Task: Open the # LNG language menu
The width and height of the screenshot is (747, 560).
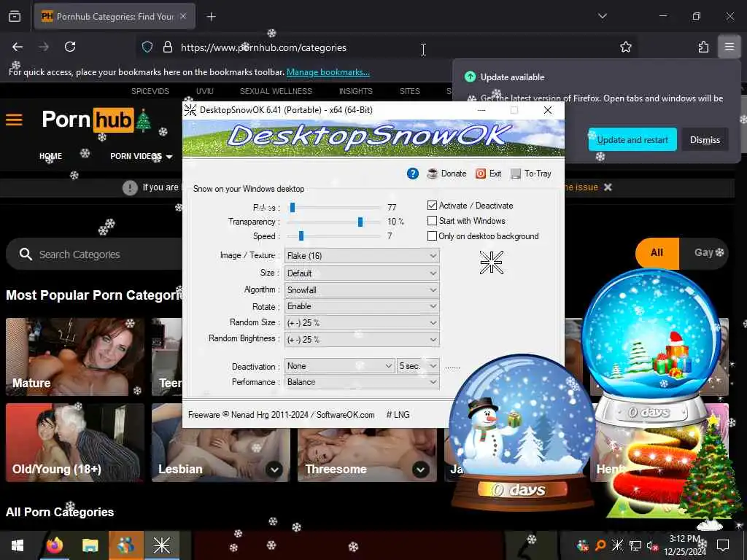Action: click(398, 415)
